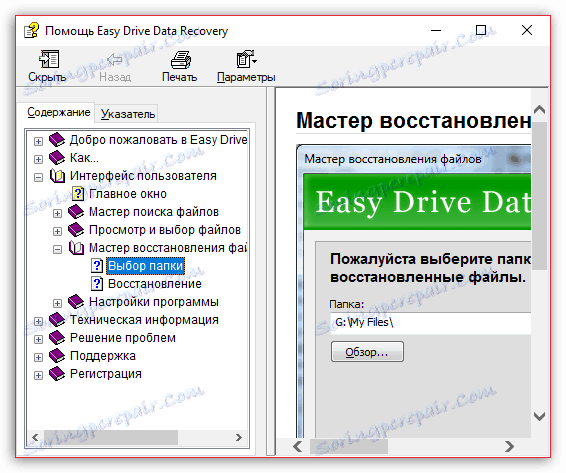Click the Обзор... browse button
566x473 pixels.
click(x=367, y=352)
